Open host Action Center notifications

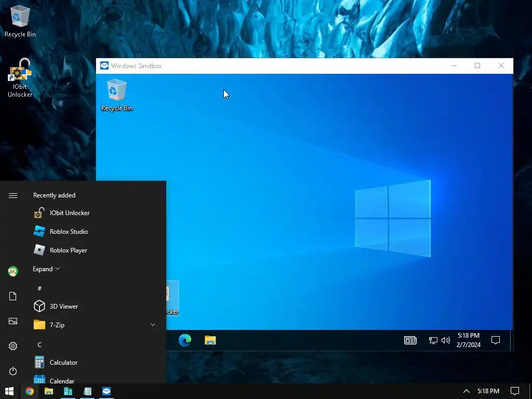pos(515,391)
